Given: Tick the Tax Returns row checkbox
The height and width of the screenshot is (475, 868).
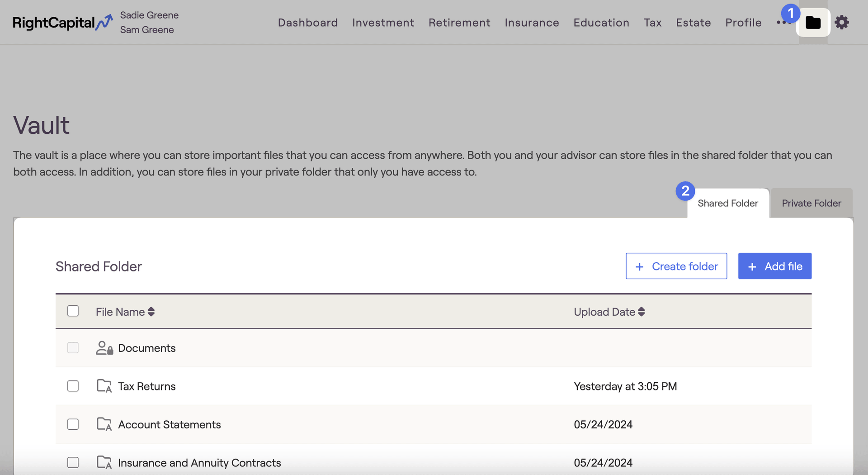Looking at the screenshot, I should [x=73, y=386].
